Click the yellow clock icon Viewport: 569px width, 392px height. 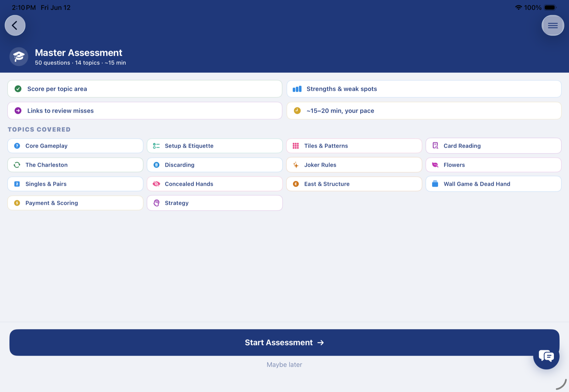[x=297, y=111]
